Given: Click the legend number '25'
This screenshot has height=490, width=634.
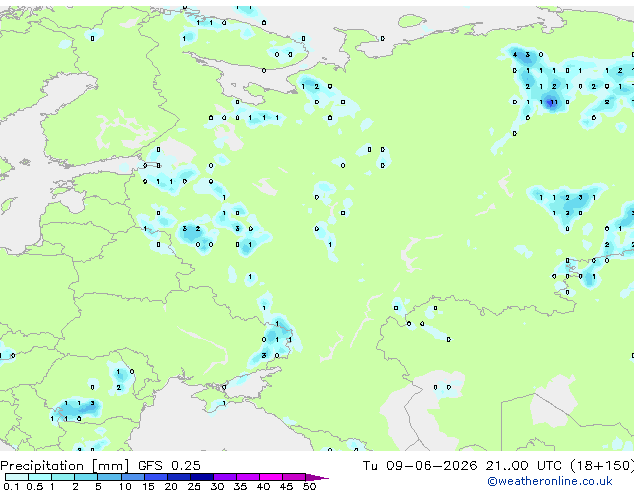Looking at the screenshot, I should [194, 486].
